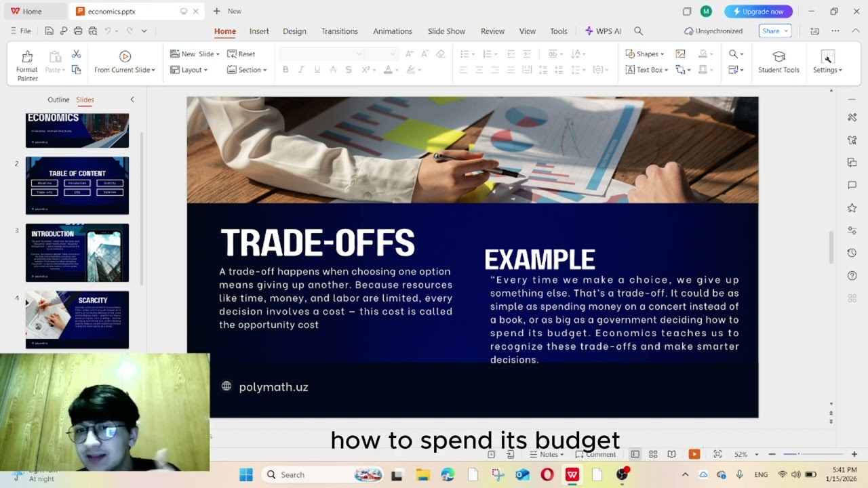Click the Unsynchronized cloud status

713,31
